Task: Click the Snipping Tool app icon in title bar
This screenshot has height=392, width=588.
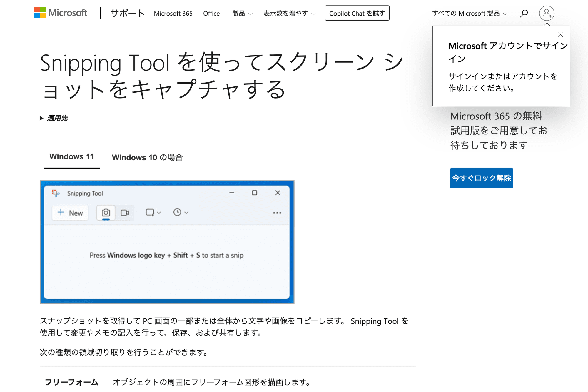Action: (56, 193)
